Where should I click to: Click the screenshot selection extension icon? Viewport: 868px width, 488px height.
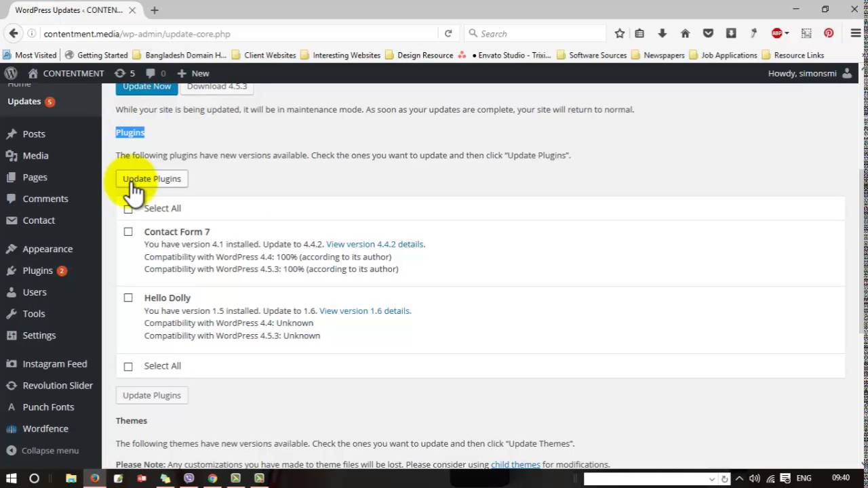[806, 33]
